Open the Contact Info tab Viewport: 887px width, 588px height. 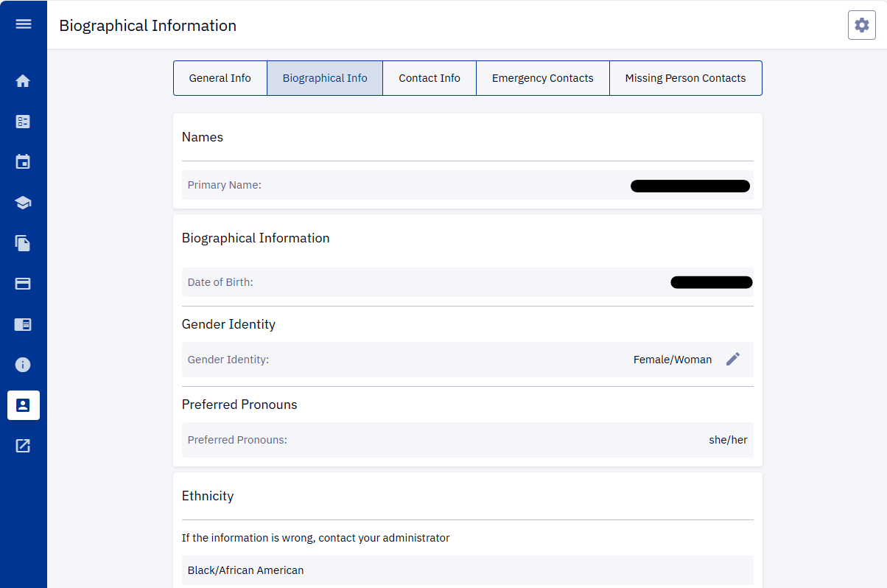pos(430,78)
